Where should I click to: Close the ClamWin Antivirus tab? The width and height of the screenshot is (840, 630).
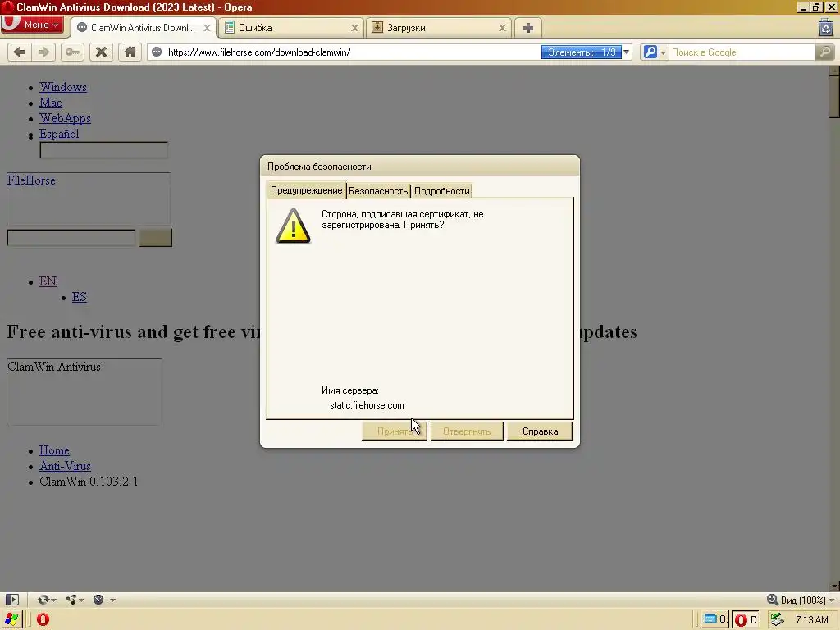(207, 28)
